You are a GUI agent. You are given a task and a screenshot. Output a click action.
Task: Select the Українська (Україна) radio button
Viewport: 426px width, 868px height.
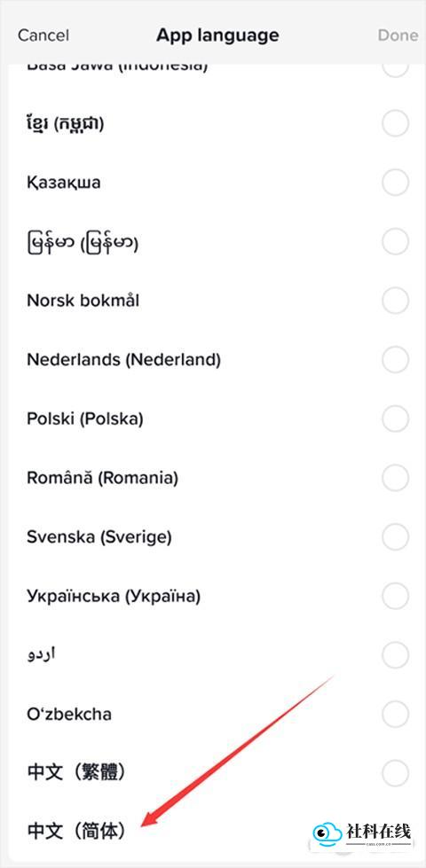point(396,596)
